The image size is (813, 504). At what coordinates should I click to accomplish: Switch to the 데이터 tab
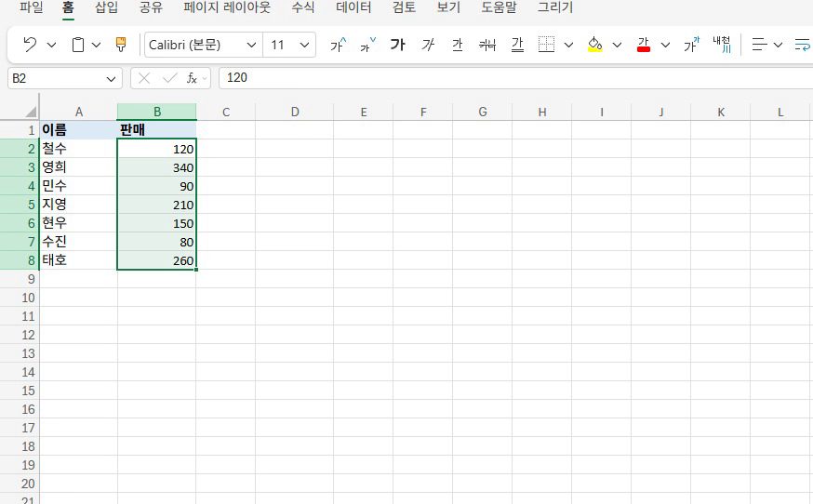tap(353, 7)
